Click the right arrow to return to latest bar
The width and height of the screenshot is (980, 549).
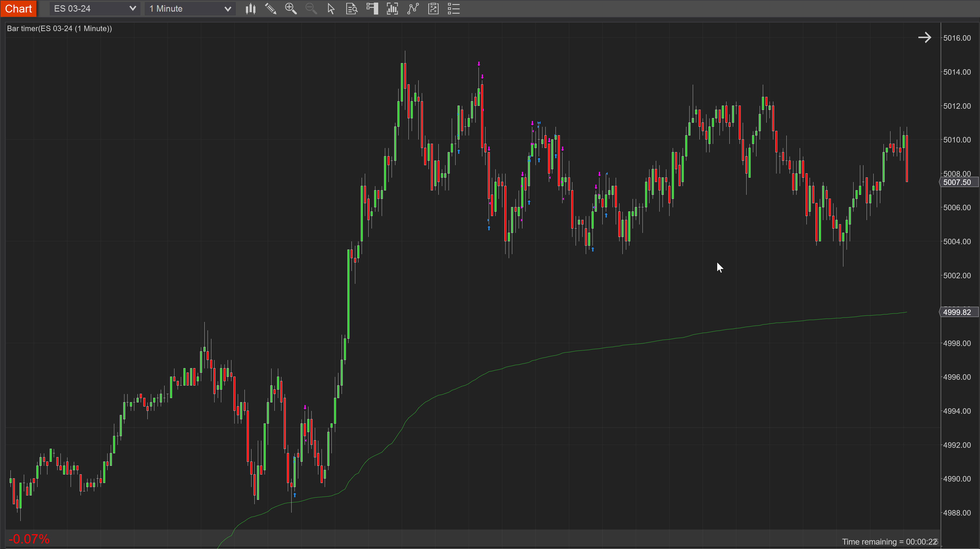924,37
